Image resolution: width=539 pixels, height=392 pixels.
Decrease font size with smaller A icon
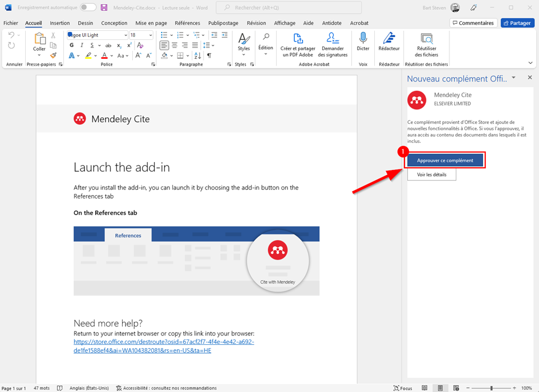point(149,55)
